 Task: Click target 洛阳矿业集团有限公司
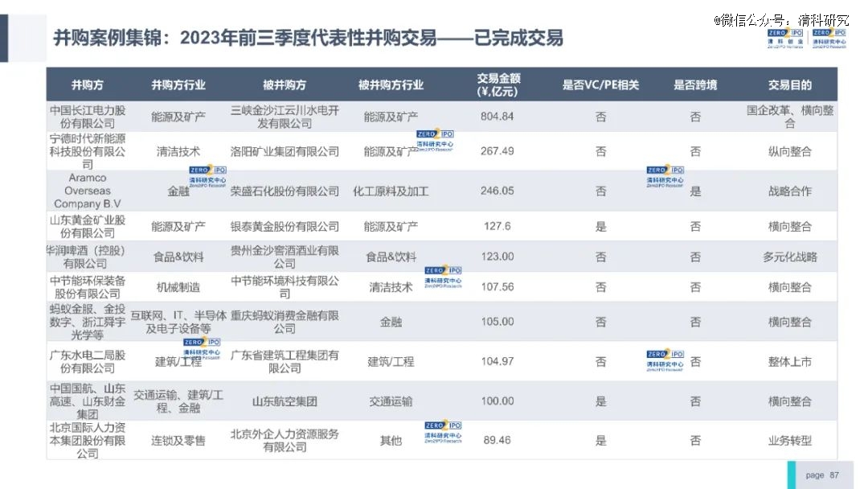(285, 151)
